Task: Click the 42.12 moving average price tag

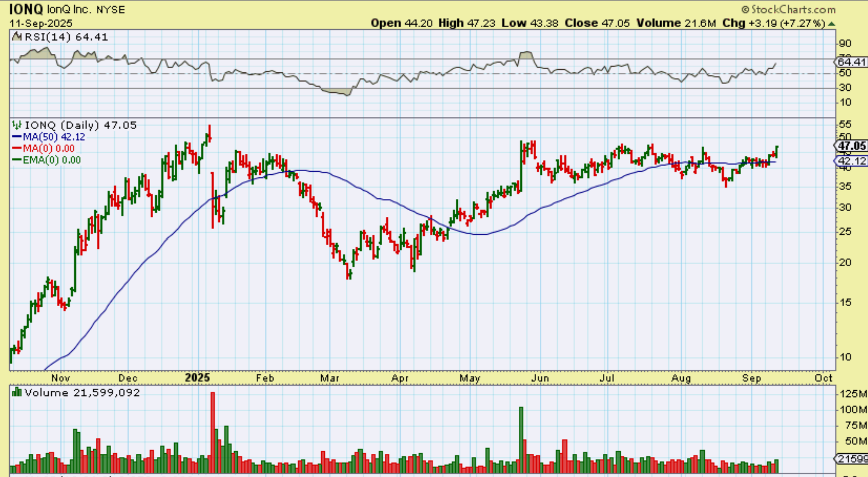Action: tap(851, 161)
